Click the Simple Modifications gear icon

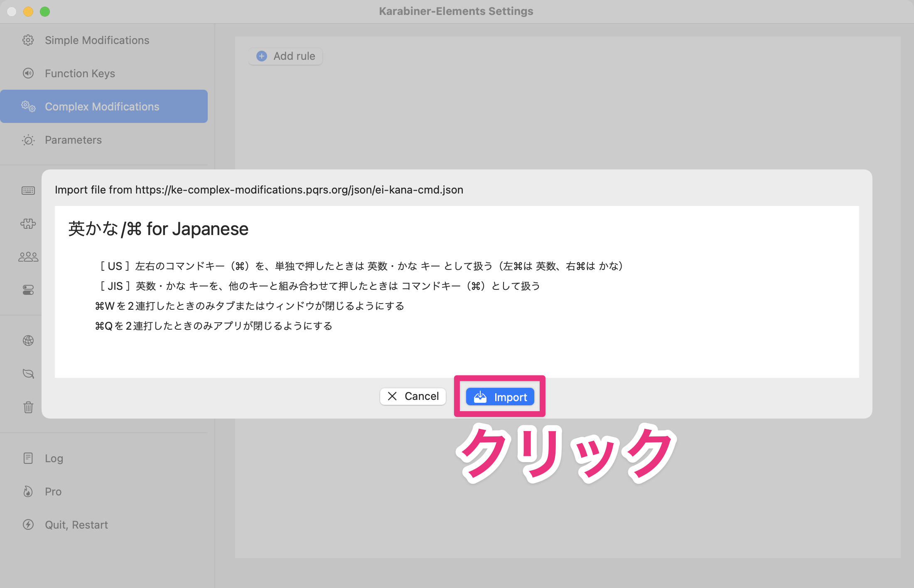coord(28,40)
